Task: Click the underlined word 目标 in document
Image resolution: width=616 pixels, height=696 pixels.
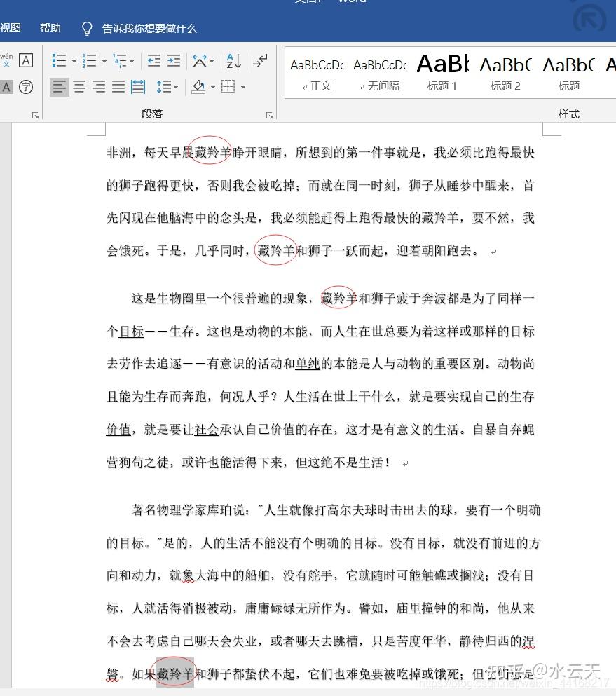Action: [131, 331]
